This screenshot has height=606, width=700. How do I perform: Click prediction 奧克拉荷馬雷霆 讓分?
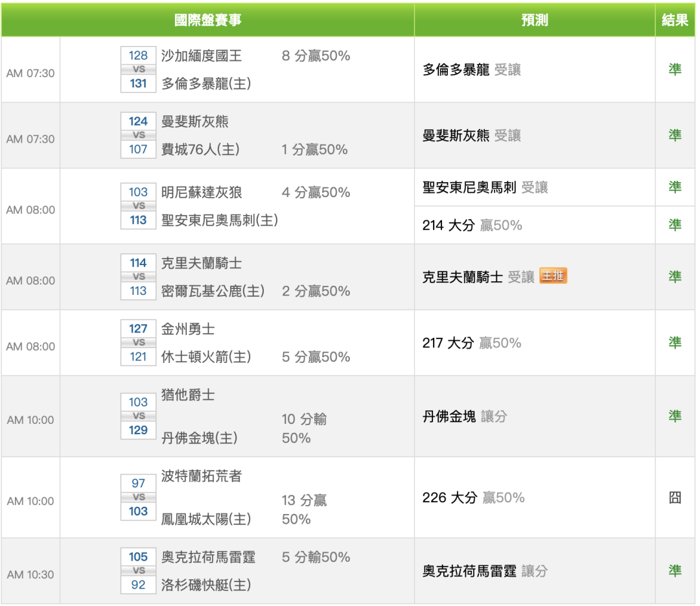point(485,571)
